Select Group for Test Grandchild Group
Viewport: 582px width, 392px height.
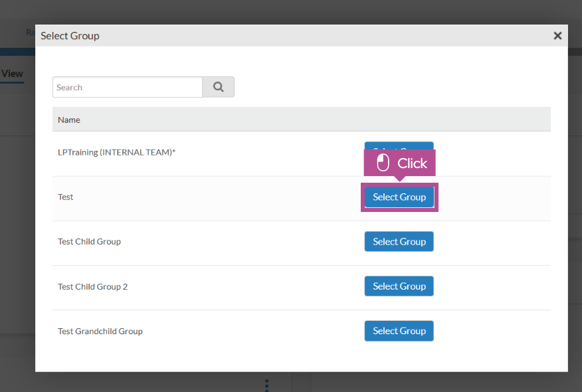pyautogui.click(x=399, y=331)
